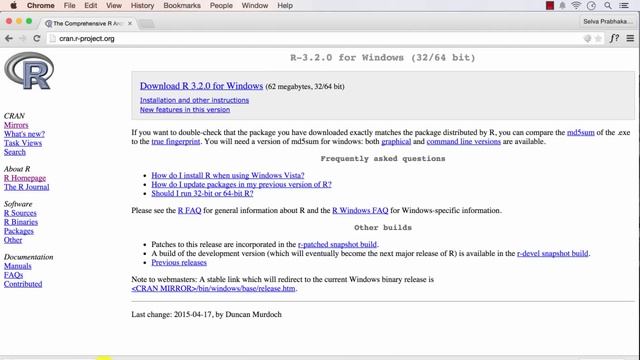Open Notification Center list icon
Image resolution: width=640 pixels, height=360 pixels.
click(x=624, y=6)
